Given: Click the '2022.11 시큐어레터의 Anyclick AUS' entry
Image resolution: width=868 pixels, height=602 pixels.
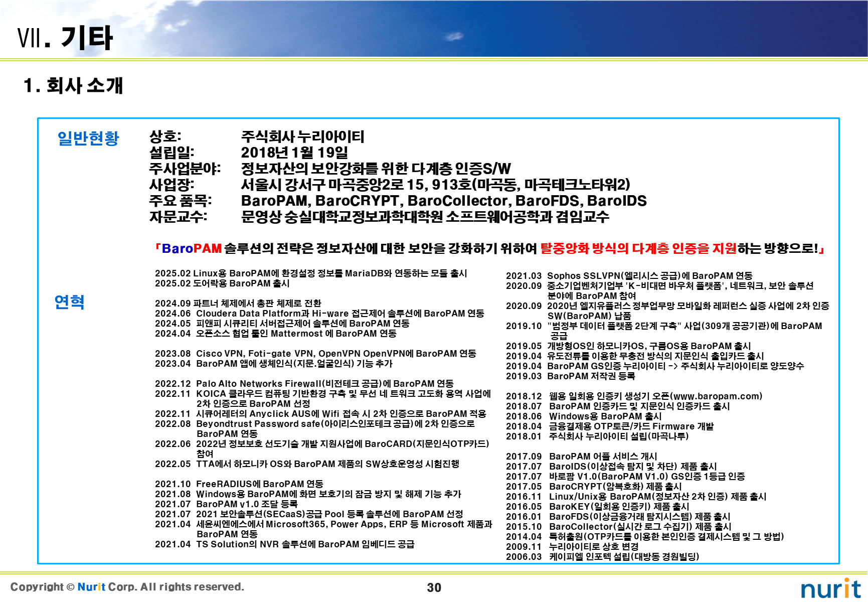Looking at the screenshot, I should 320,414.
